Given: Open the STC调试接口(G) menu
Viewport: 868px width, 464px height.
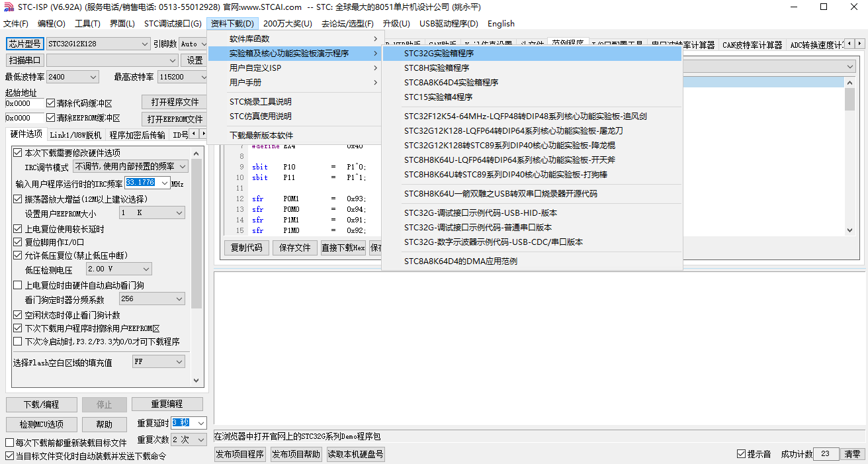Looking at the screenshot, I should pos(173,23).
